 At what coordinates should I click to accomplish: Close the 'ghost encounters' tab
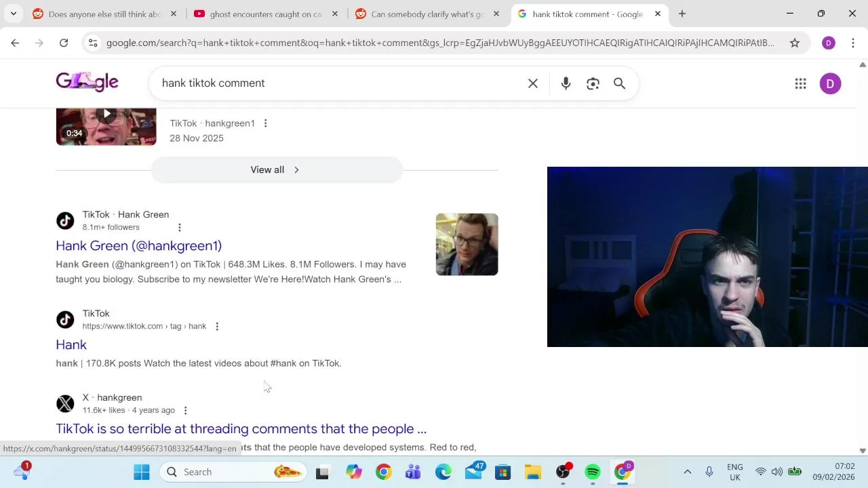(x=335, y=14)
